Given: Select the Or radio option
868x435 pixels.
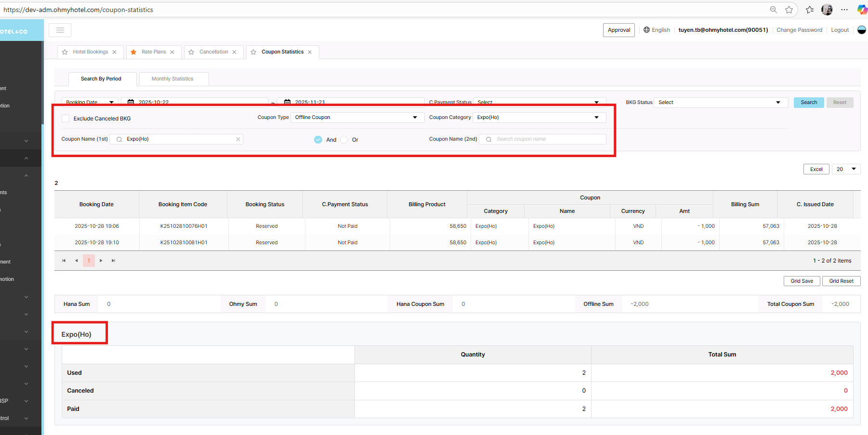Looking at the screenshot, I should 344,140.
